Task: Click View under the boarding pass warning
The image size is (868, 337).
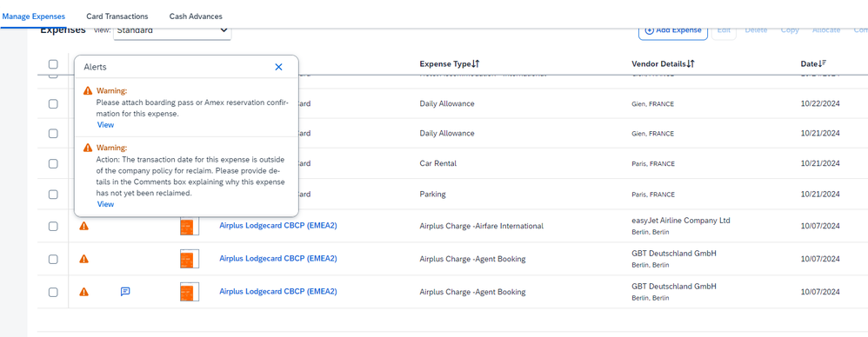Action: [x=105, y=125]
